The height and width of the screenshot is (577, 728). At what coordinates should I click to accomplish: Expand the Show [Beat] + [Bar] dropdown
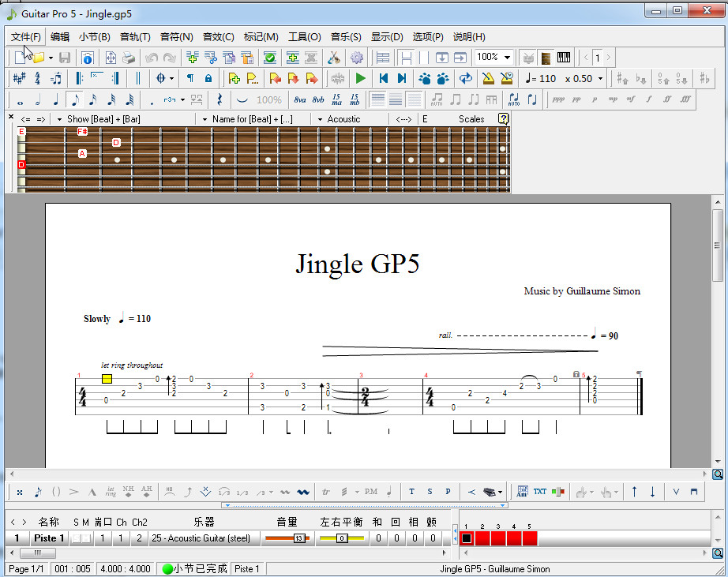[59, 119]
